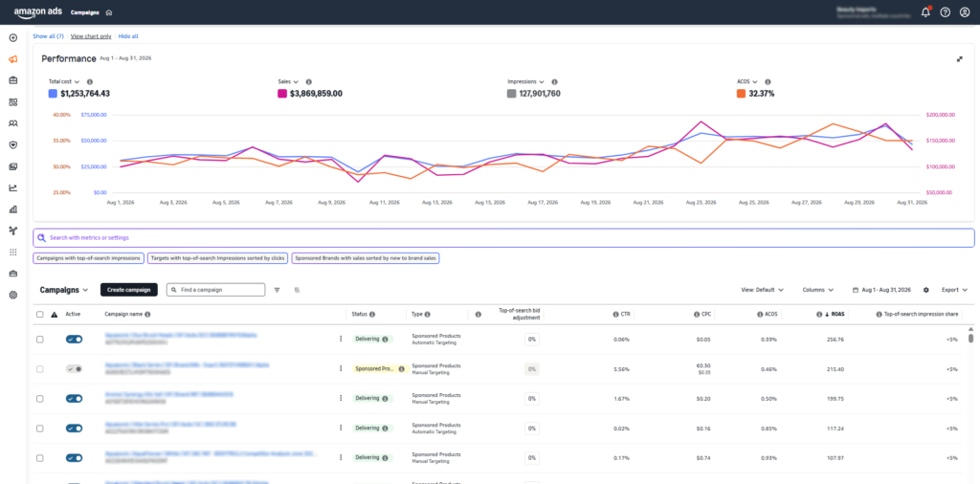The height and width of the screenshot is (484, 980).
Task: Click the plus create icon in left sidebar
Action: coord(12,38)
